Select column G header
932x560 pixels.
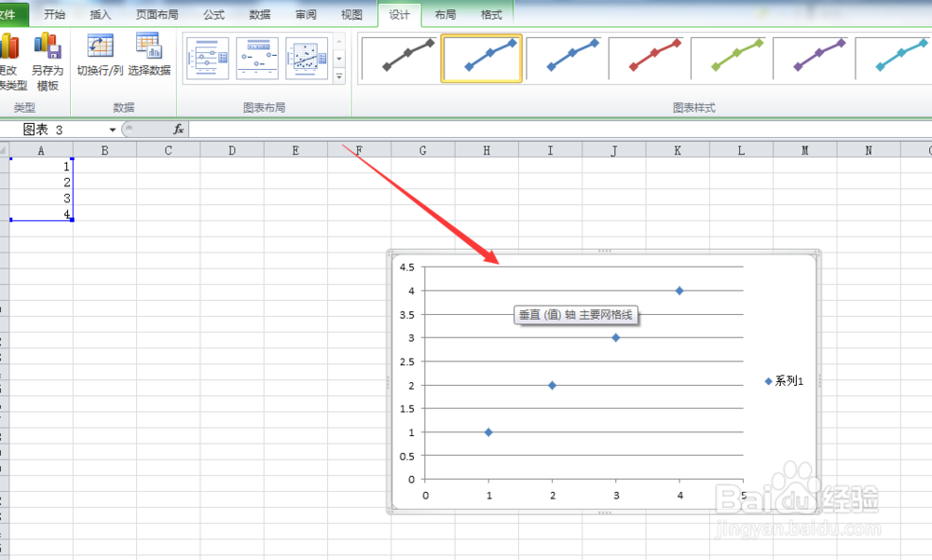(x=422, y=150)
